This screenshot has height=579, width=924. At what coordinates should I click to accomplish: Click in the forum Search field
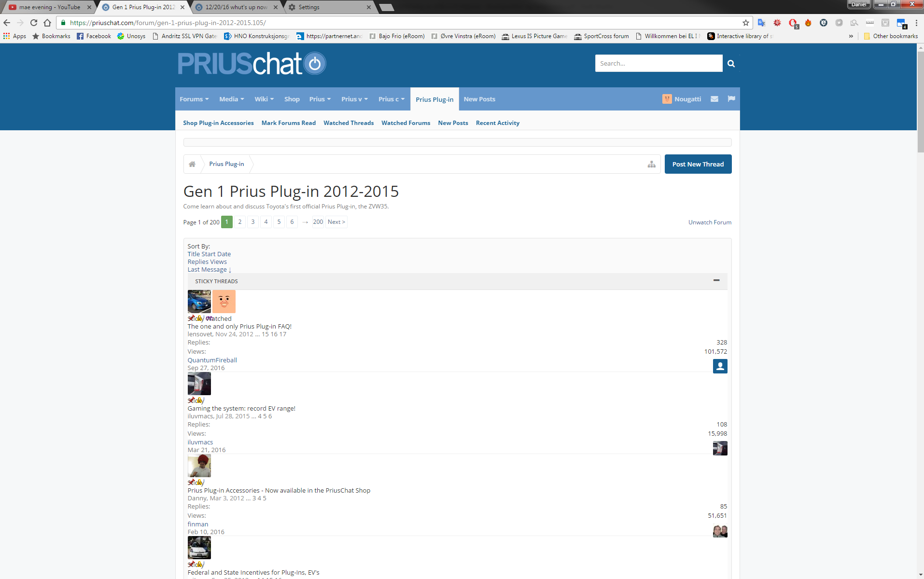pyautogui.click(x=658, y=63)
